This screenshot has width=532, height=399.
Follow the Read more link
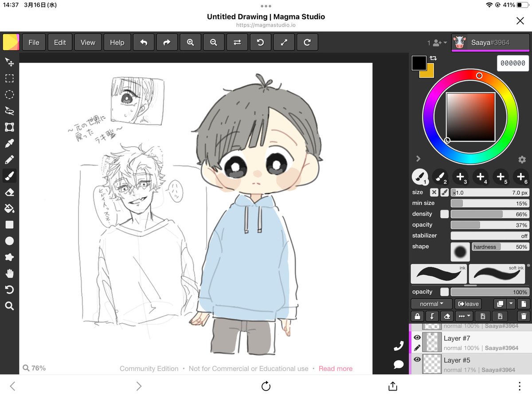336,368
